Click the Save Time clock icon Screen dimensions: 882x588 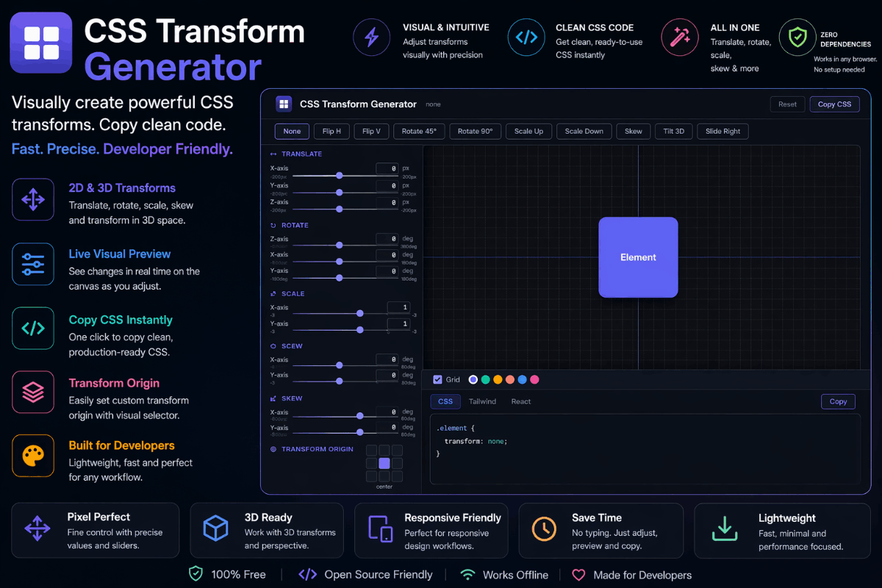[x=544, y=528]
